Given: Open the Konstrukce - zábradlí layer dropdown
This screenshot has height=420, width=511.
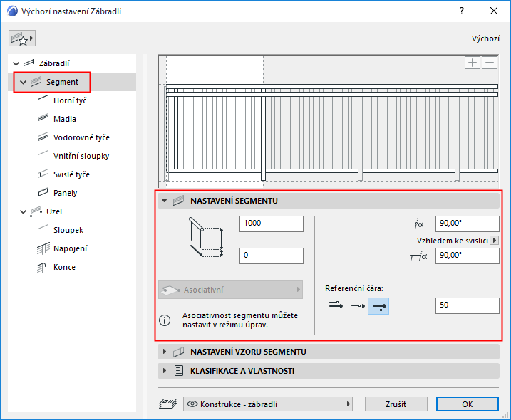Looking at the screenshot, I should point(267,404).
